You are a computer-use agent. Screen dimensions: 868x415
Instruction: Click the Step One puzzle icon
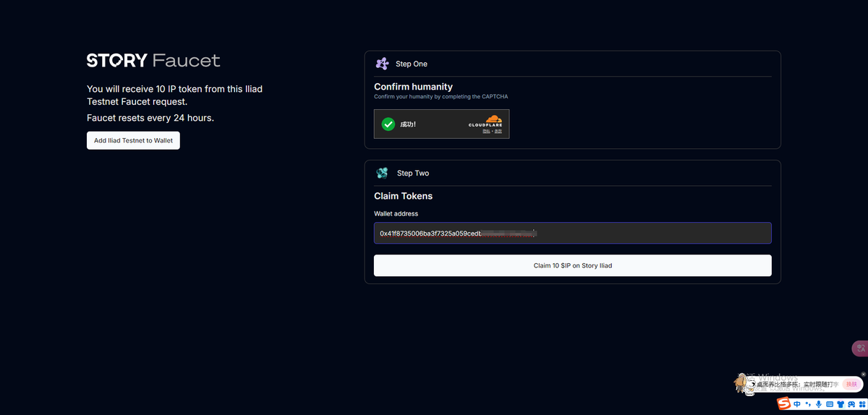point(382,64)
